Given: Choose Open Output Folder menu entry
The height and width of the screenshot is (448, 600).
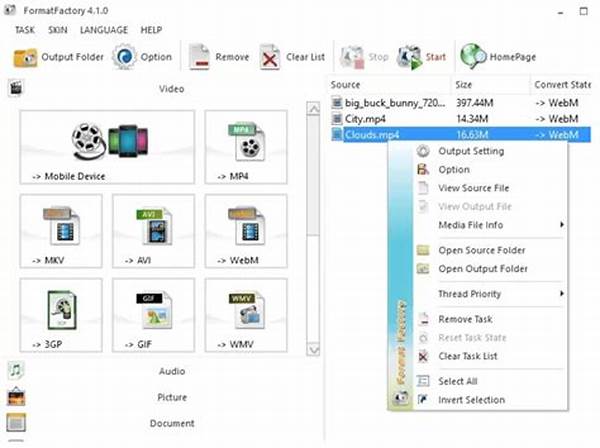Looking at the screenshot, I should [490, 269].
